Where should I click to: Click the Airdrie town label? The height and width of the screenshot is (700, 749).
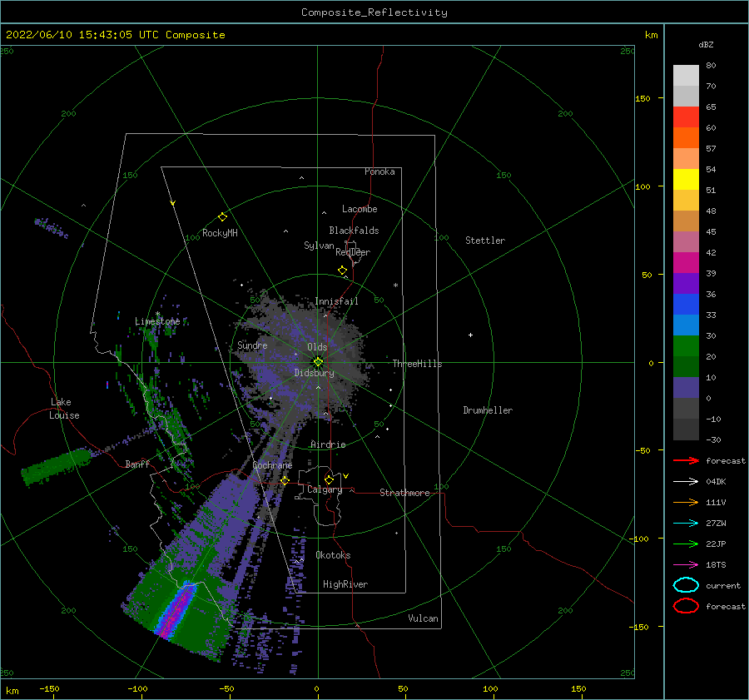pos(328,444)
